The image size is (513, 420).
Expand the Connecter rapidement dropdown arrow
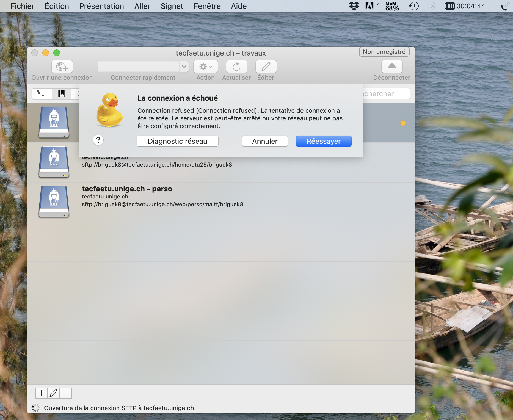click(184, 67)
